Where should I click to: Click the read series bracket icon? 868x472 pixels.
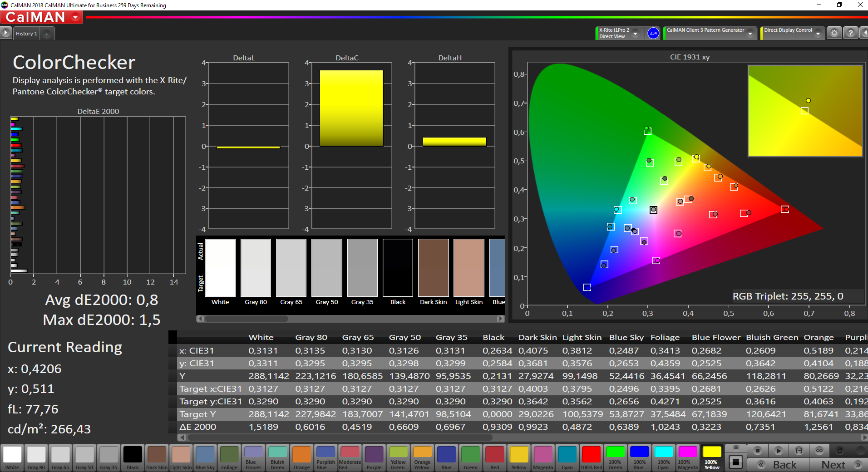(799, 451)
